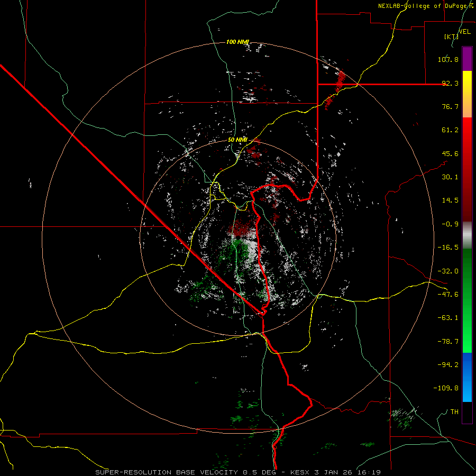
Task: Click the -78.7 value on the velocity scale
Action: point(448,342)
